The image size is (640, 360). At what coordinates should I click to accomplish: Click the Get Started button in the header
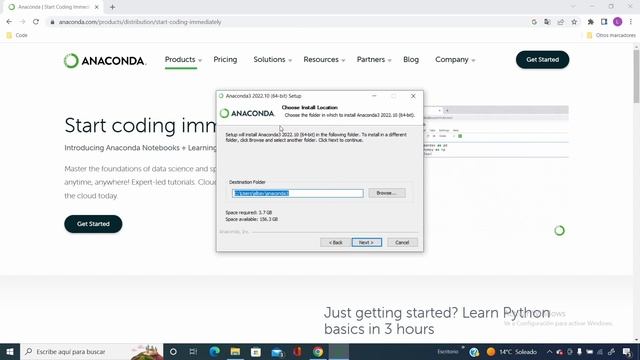pos(542,60)
